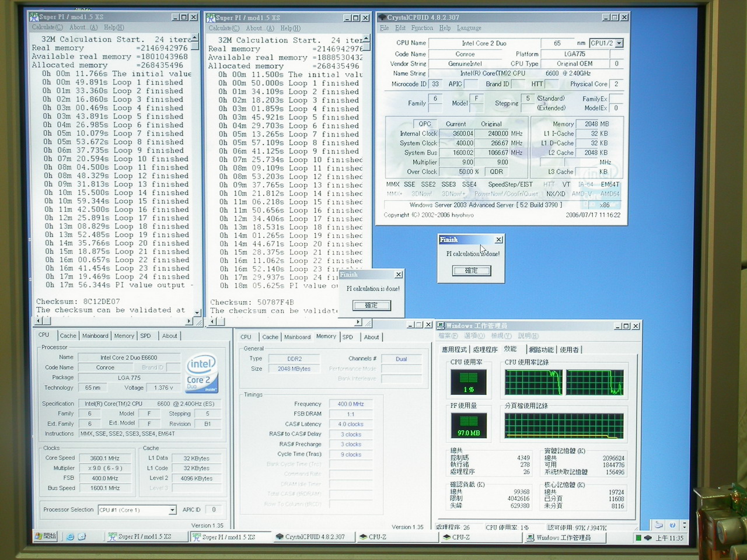
Task: Open the Language menu in CrystalCPUID
Action: coord(469,28)
